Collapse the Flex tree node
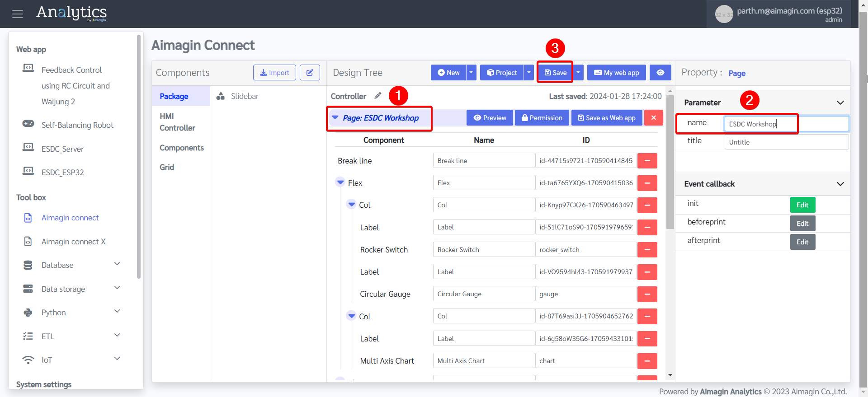The image size is (868, 397). [340, 182]
